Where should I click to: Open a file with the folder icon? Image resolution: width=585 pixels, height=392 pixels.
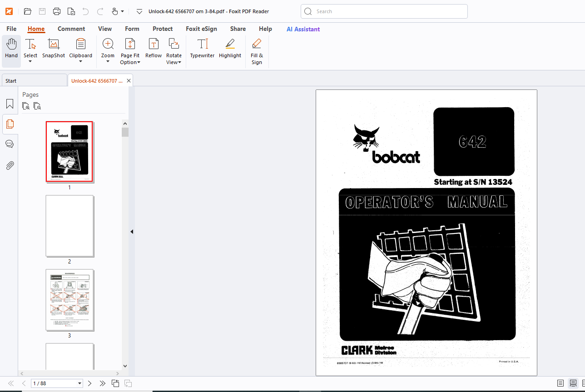tap(28, 11)
